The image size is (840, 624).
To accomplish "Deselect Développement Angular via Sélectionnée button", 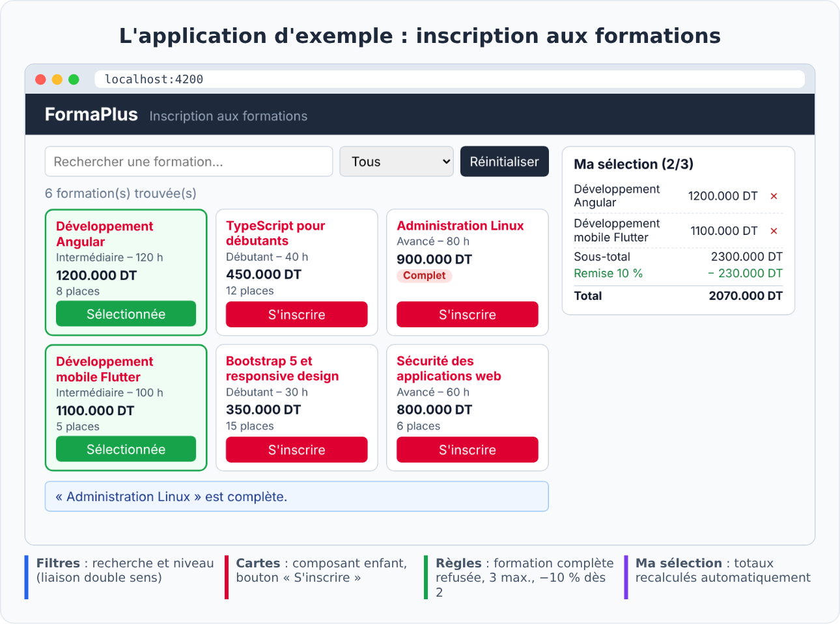I will tap(126, 314).
